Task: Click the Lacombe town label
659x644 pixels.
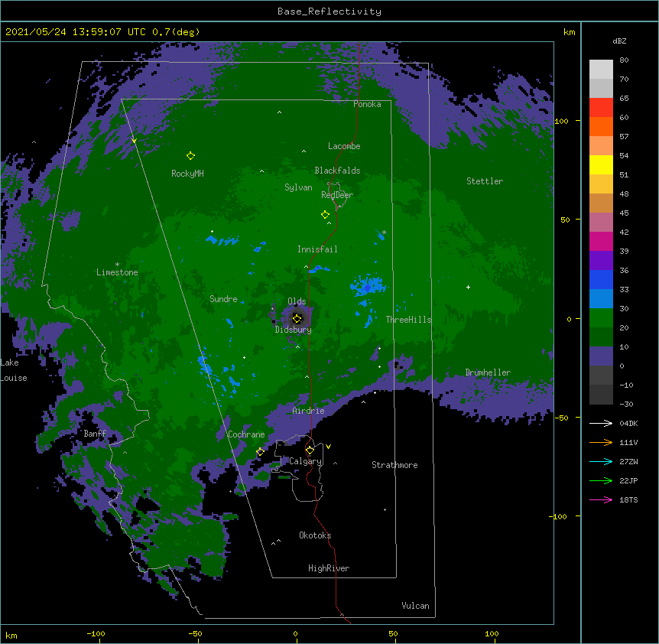Action: click(344, 146)
